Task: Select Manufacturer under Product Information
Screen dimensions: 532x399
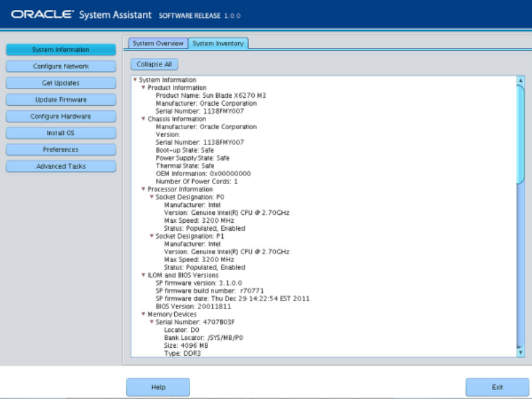Action: tap(206, 103)
